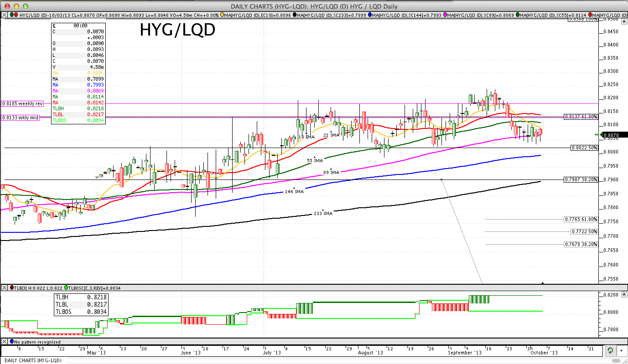
Task: Close the main price pane with the X box
Action: point(4,15)
